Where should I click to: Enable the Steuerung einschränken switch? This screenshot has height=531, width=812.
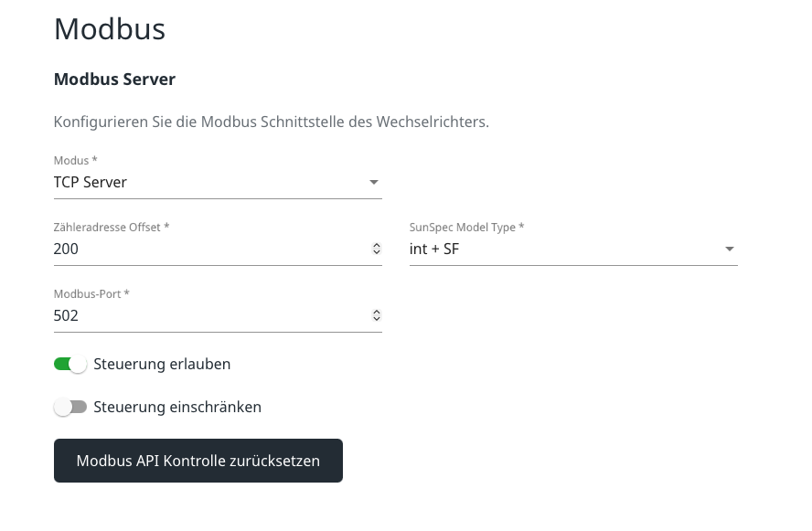coord(70,407)
